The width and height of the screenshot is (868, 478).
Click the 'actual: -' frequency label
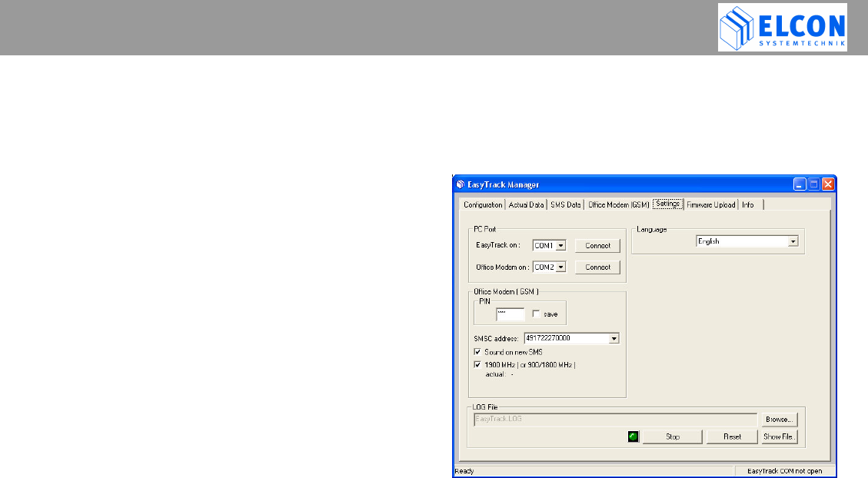click(x=499, y=374)
